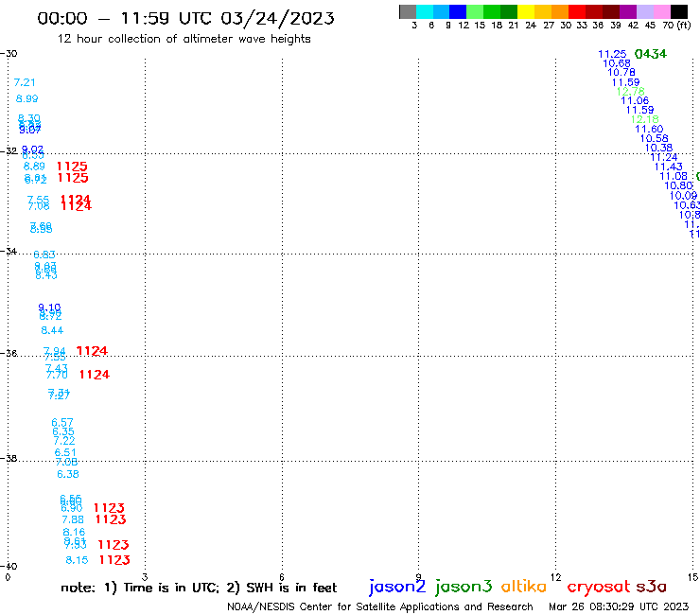Click the wave height value '8.99'
Viewport: 700px width, 615px height.
pos(26,98)
